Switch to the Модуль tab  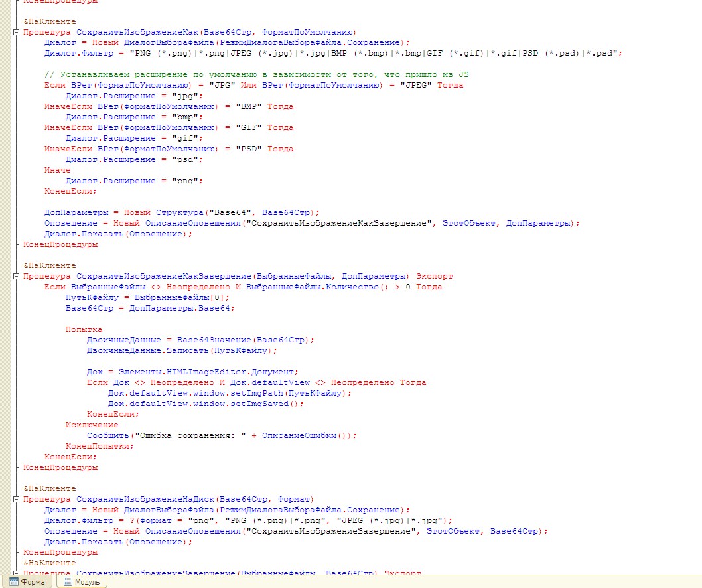pos(82,582)
